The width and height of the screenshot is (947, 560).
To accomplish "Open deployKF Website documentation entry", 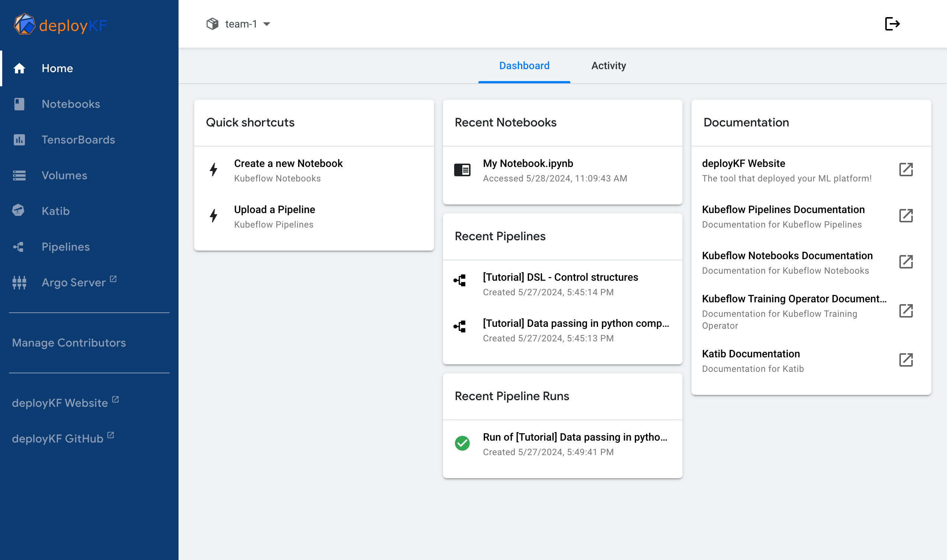I will (811, 170).
